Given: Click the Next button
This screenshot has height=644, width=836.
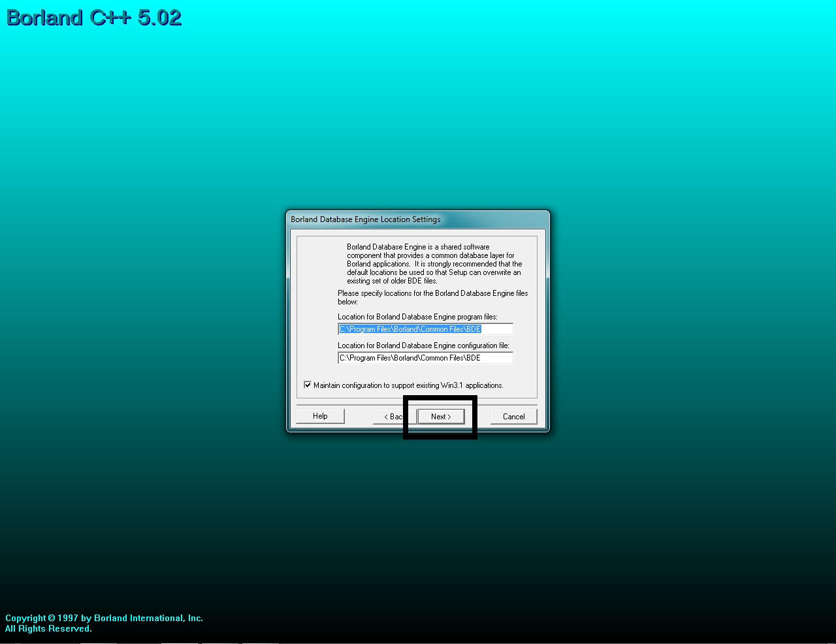Looking at the screenshot, I should [441, 417].
